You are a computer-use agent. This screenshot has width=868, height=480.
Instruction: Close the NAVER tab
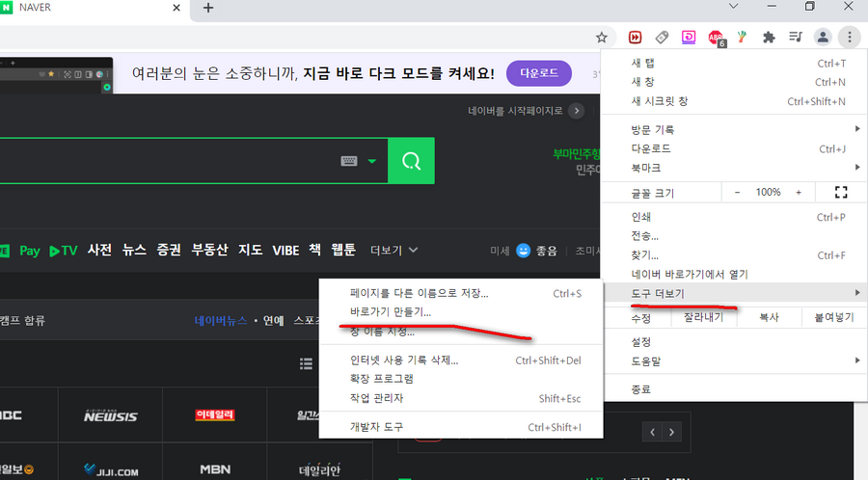176,8
